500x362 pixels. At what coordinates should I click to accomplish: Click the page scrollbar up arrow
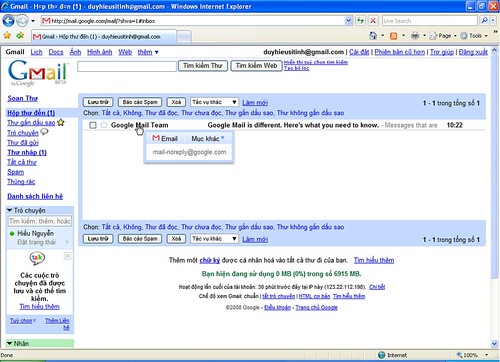click(494, 51)
